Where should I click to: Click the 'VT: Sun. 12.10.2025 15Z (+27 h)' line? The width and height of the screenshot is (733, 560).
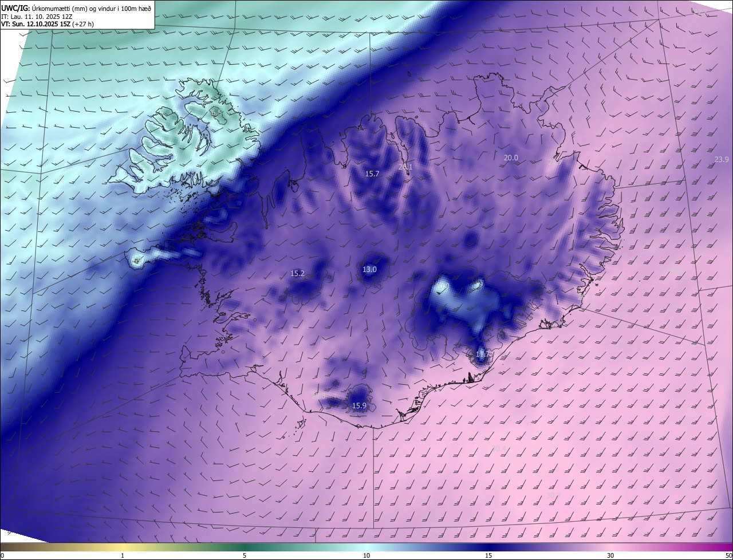click(46, 25)
